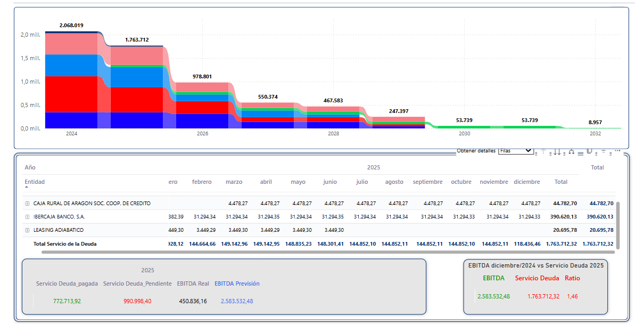
Task: Click sort arrow under Entidad header
Action: [x=27, y=188]
